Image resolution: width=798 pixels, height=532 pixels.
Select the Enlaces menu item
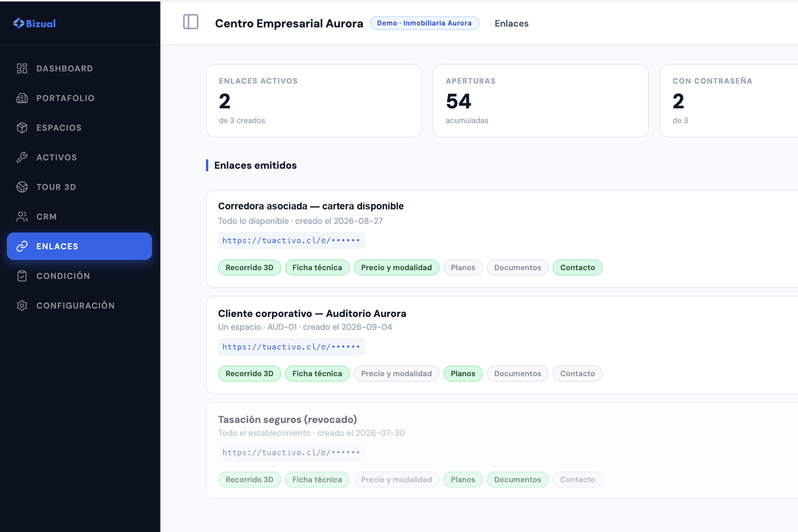pyautogui.click(x=79, y=246)
